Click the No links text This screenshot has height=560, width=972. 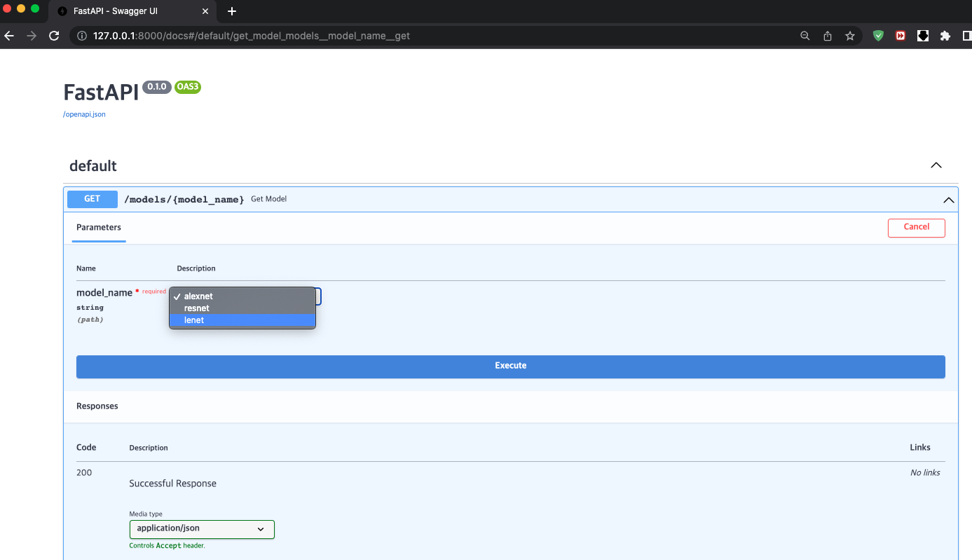[925, 472]
